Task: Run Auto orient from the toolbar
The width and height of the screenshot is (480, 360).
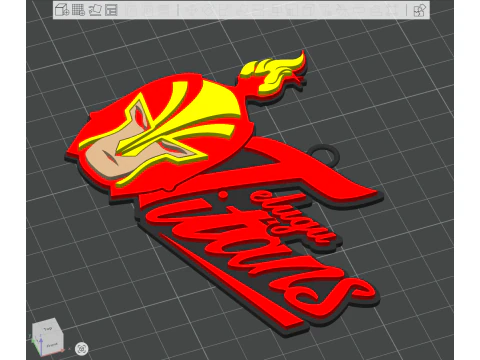Action: point(95,10)
